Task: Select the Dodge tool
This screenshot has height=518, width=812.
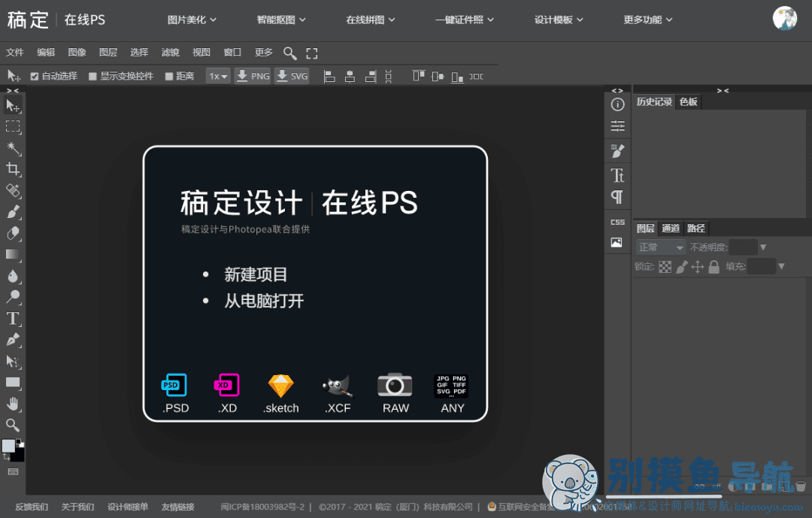Action: coord(13,297)
